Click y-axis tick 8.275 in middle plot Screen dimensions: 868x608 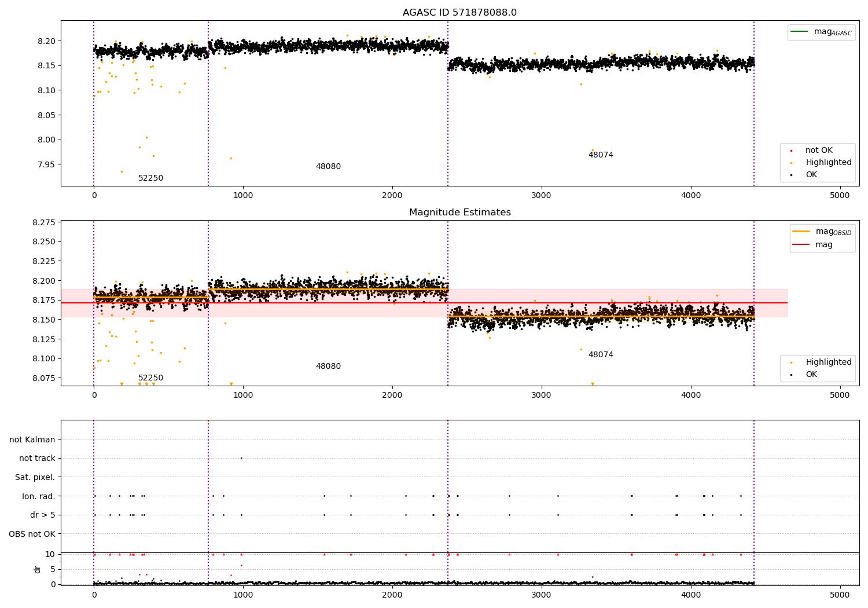point(45,222)
